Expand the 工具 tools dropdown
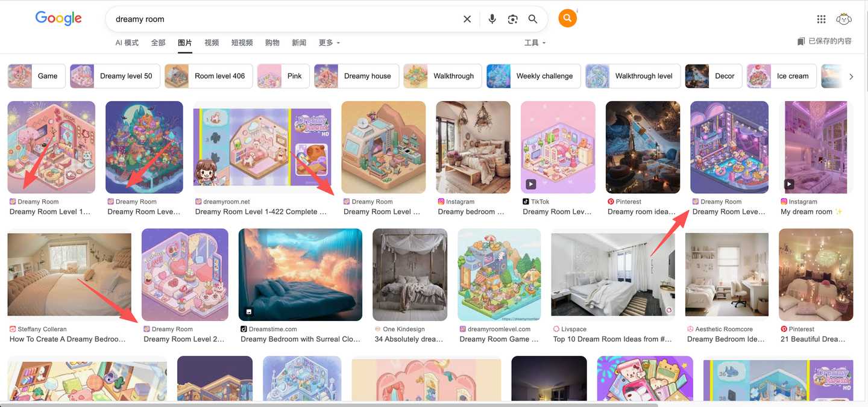 pos(535,43)
